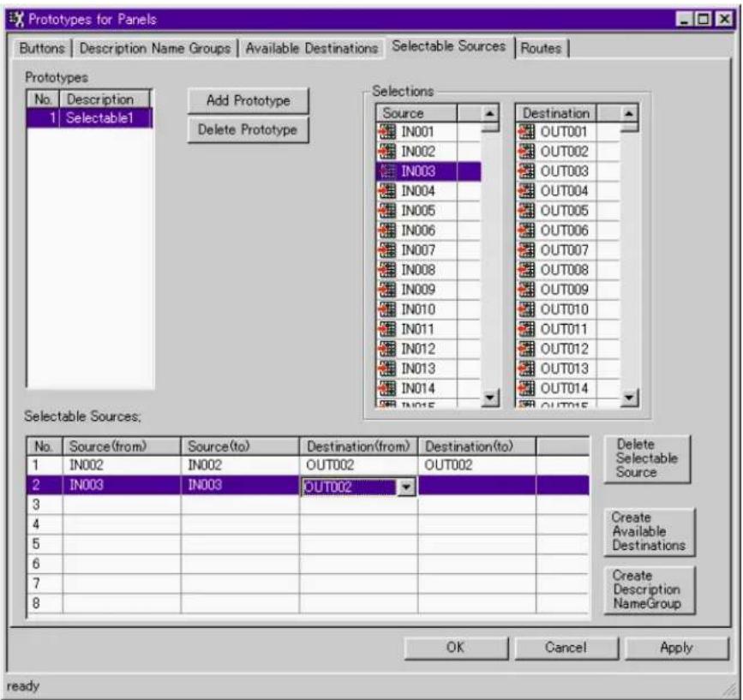Click the OUT004 destination icon
This screenshot has width=743, height=700.
[526, 191]
